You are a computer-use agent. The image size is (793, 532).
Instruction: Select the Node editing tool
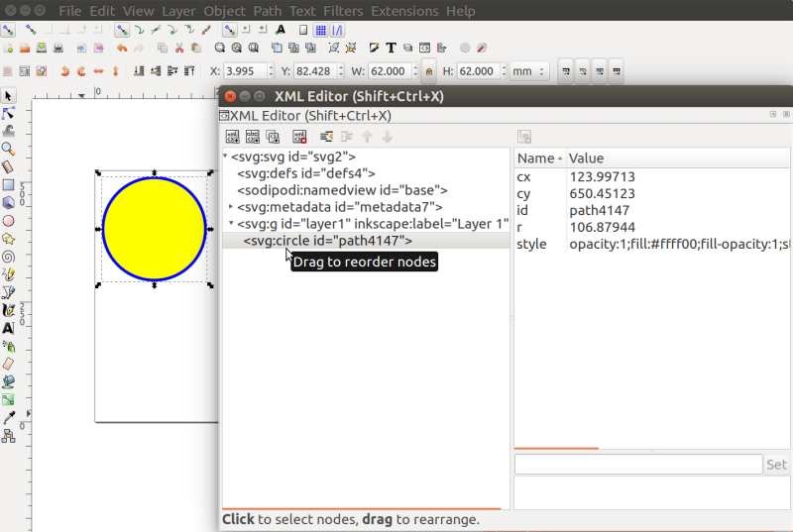tap(8, 114)
